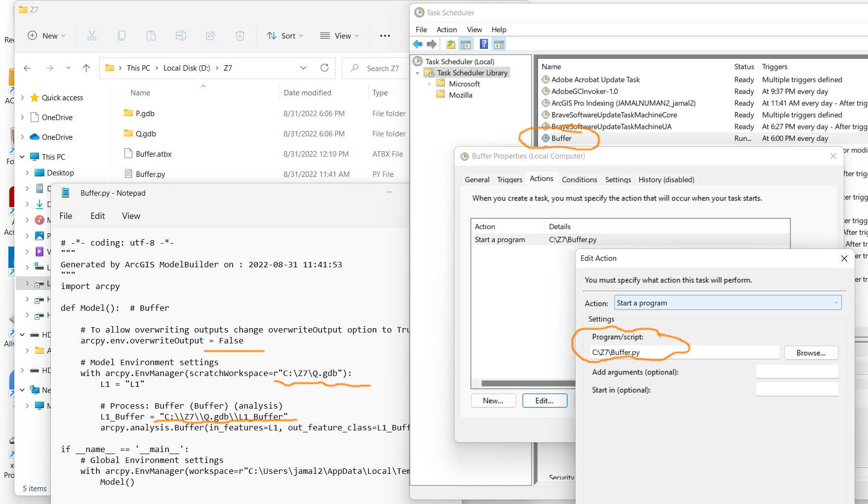Go up one folder level in File Explorer
Screen dimensions: 868x504
(86, 68)
